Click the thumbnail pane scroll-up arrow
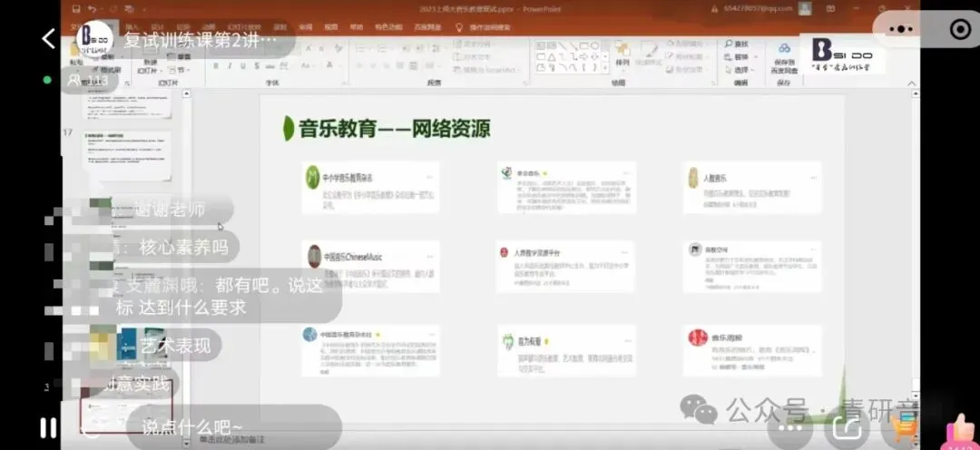 click(186, 94)
